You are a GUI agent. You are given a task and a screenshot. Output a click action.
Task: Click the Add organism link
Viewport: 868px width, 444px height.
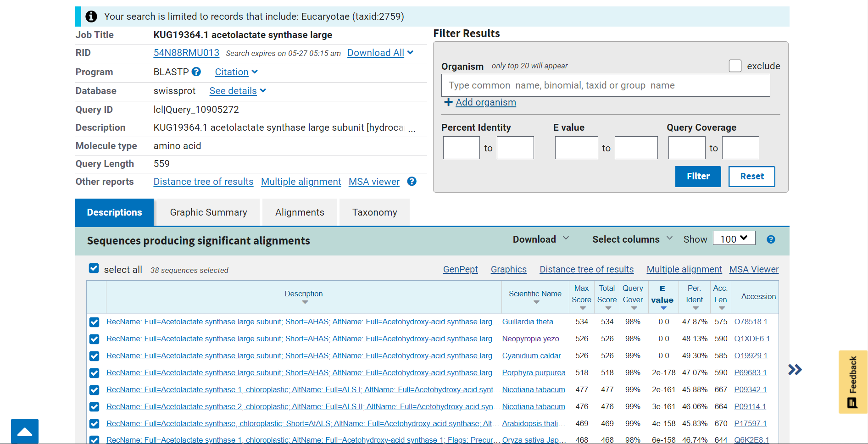tap(486, 102)
